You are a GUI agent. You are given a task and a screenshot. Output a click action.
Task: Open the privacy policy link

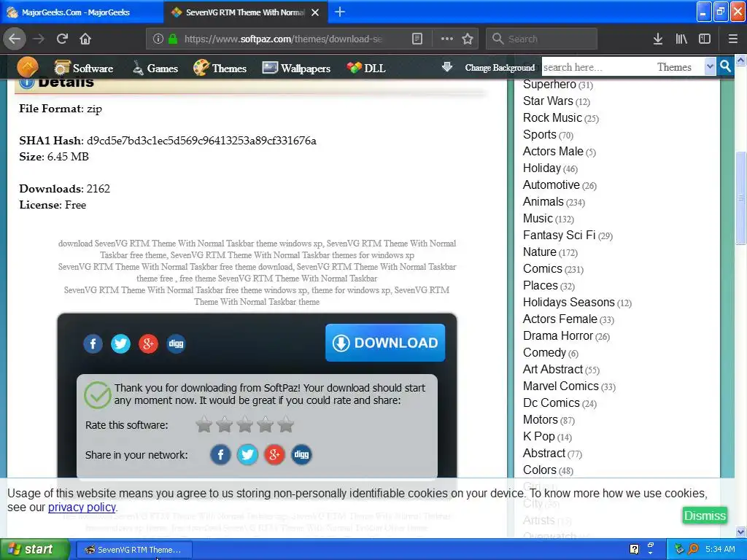82,507
